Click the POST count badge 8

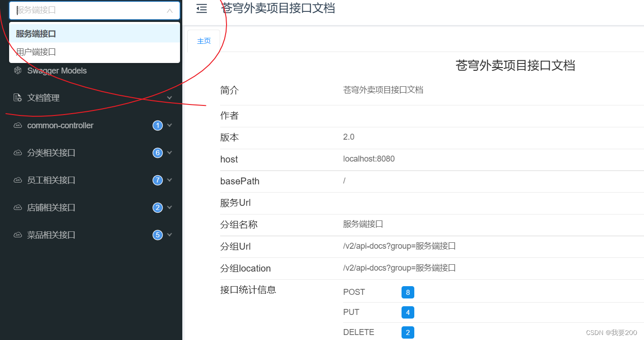pos(408,293)
